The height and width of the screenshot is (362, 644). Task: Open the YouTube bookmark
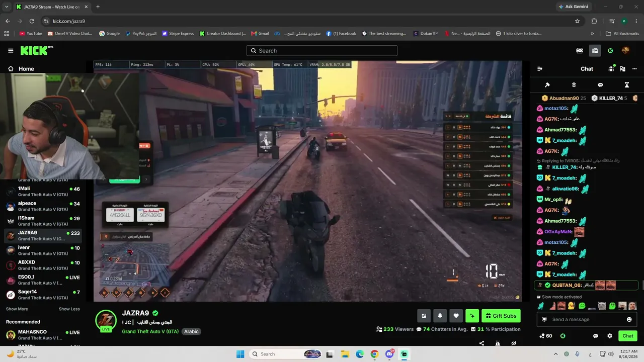tap(31, 34)
